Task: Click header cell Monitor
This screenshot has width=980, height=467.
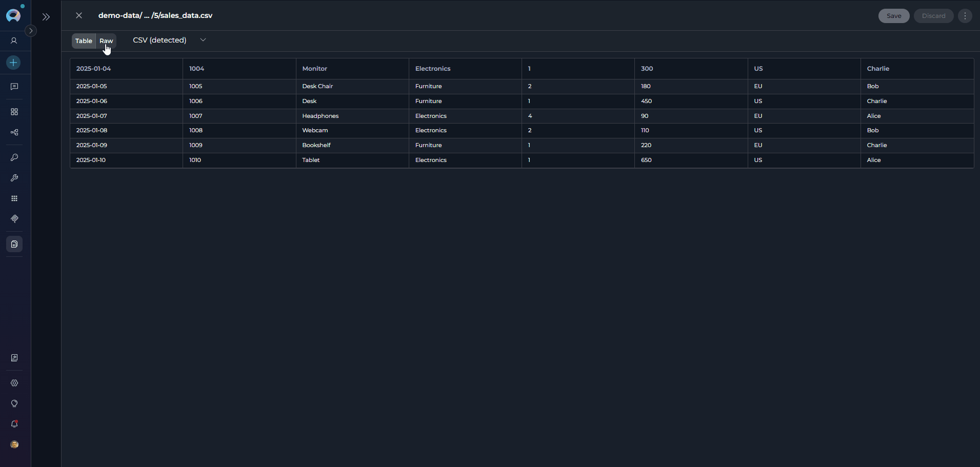Action: tap(352, 69)
